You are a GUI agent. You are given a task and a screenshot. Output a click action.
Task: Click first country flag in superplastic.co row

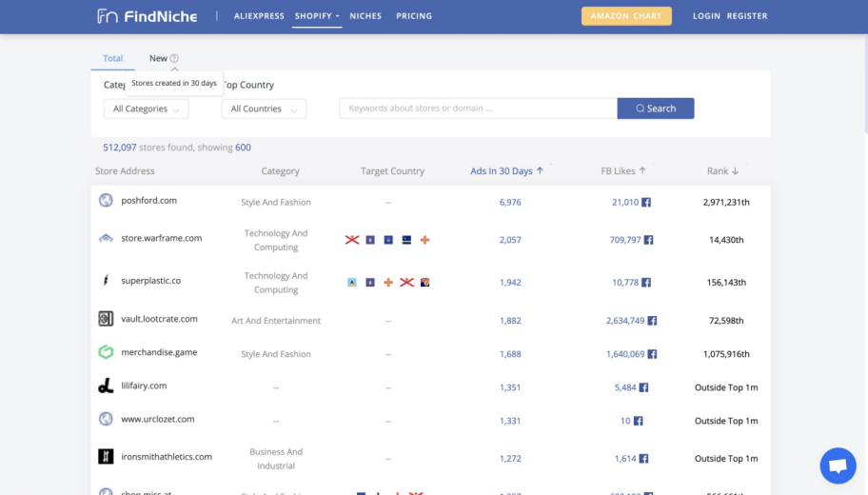click(352, 283)
